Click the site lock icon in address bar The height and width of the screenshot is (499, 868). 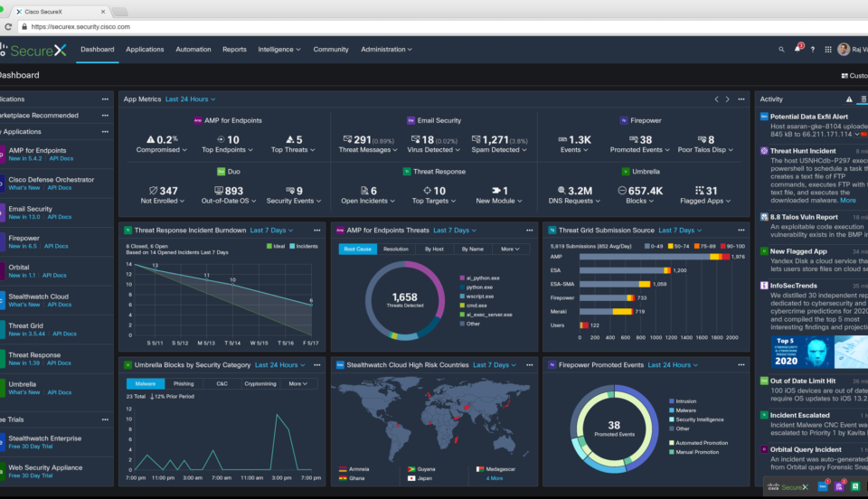pyautogui.click(x=24, y=26)
